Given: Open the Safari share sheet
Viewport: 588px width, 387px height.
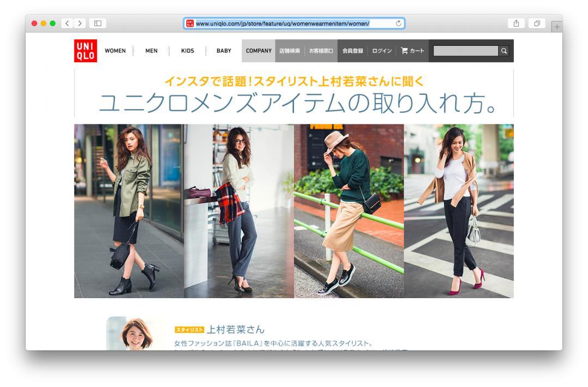Looking at the screenshot, I should 516,23.
